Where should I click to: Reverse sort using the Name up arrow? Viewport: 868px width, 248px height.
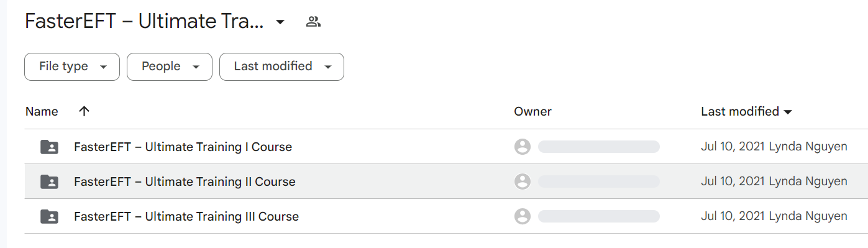point(85,111)
